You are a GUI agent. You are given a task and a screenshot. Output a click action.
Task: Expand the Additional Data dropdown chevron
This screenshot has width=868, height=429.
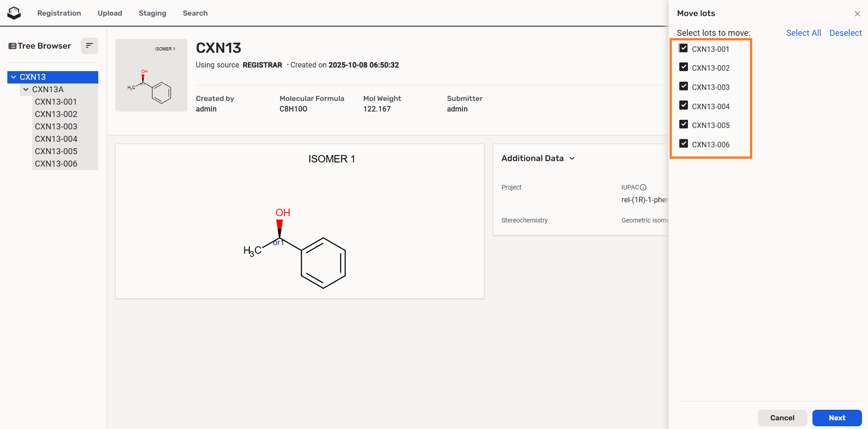click(x=572, y=158)
